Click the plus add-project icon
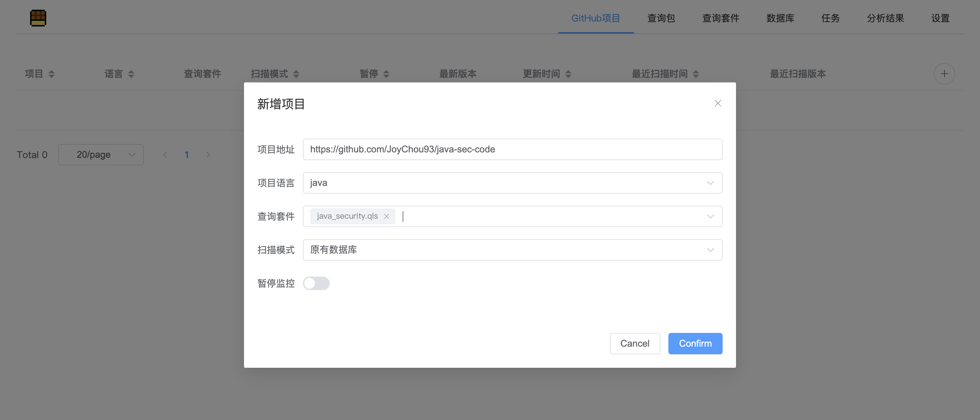Screen dimensions: 980x420 pyautogui.click(x=944, y=74)
